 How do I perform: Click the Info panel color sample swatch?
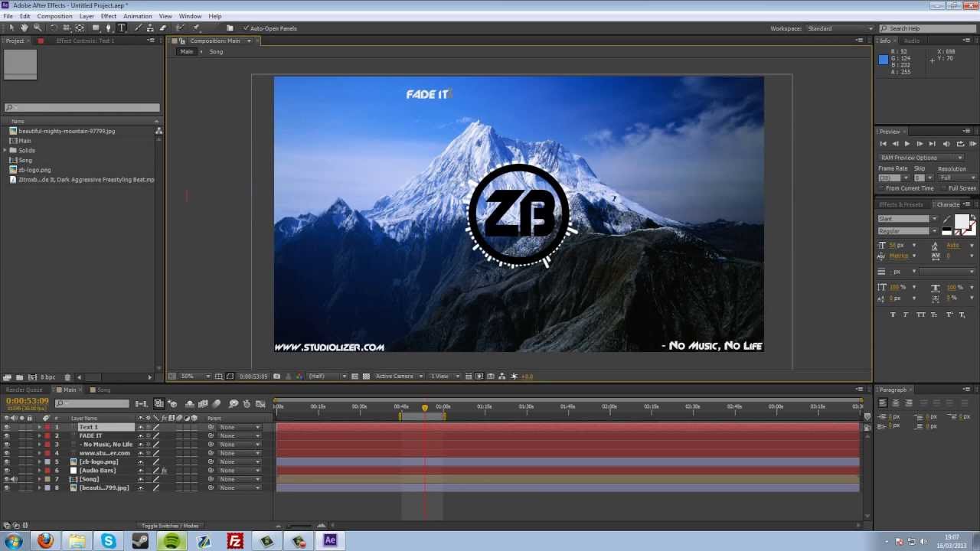click(x=884, y=59)
